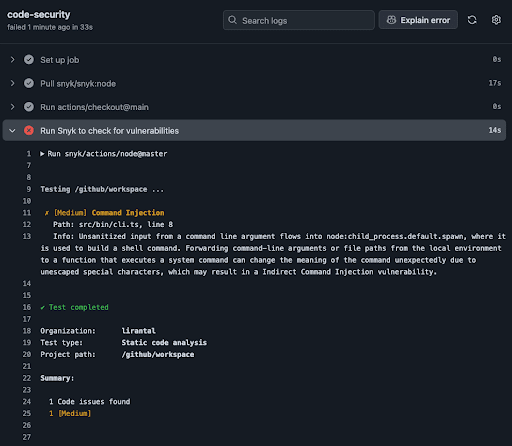This screenshot has width=512, height=446.
Task: Click the refresh logs icon
Action: tap(472, 20)
